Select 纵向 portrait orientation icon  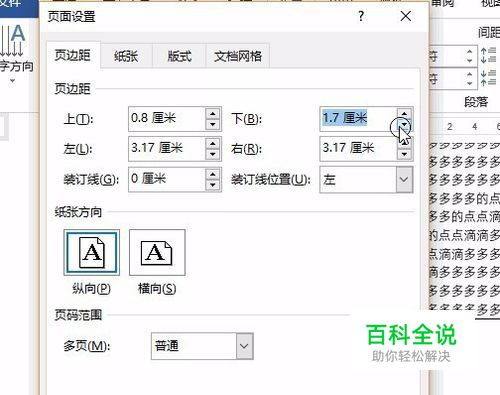pyautogui.click(x=92, y=252)
